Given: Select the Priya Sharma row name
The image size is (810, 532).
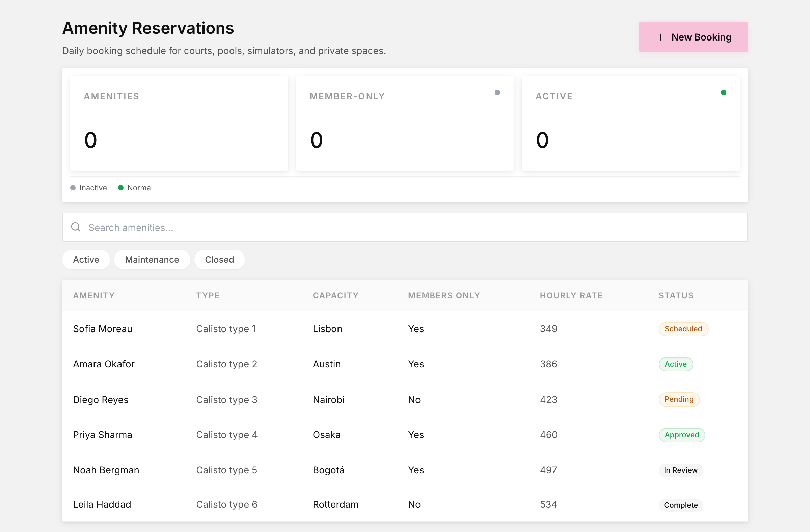Looking at the screenshot, I should point(103,435).
